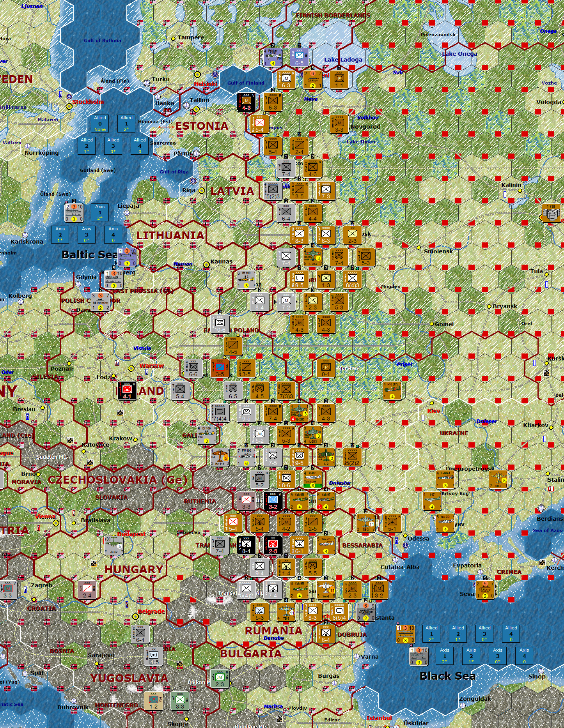Viewport: 564px width, 728px height.
Task: Select the tan 1-2 unit in Montenegro
Action: point(154,701)
